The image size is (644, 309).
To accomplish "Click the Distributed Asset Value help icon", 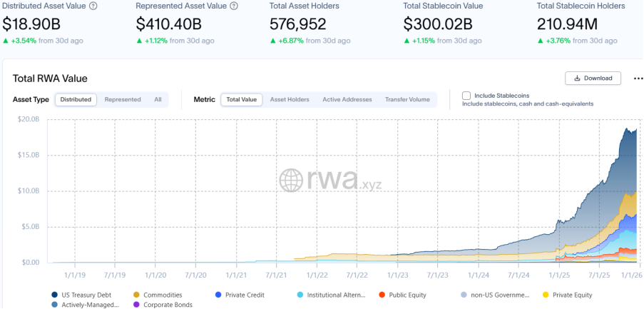I will (93, 6).
